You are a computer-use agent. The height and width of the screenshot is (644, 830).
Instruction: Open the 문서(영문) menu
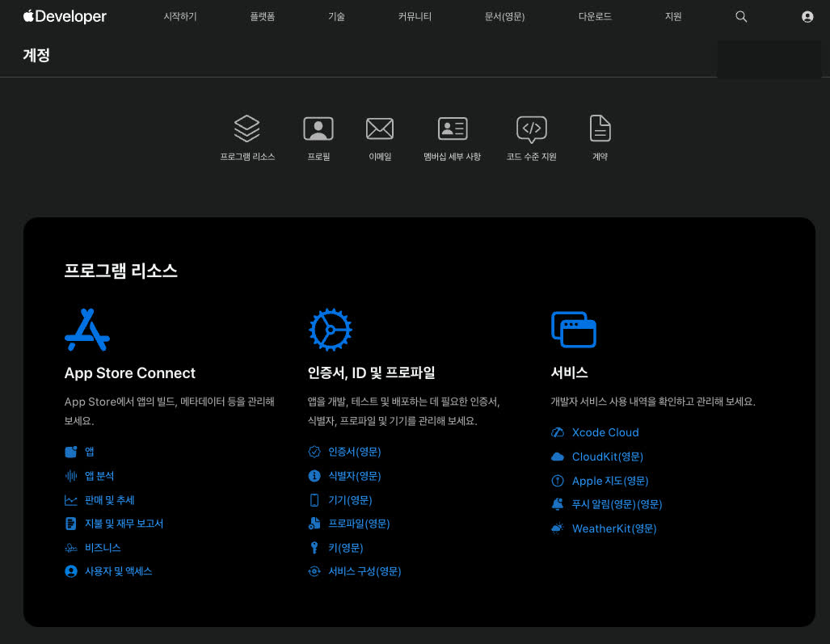click(504, 17)
